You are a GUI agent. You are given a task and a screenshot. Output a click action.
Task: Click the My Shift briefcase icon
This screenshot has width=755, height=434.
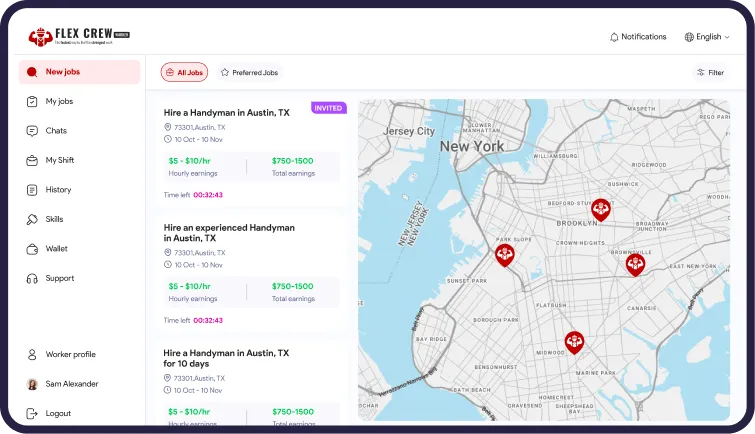33,160
